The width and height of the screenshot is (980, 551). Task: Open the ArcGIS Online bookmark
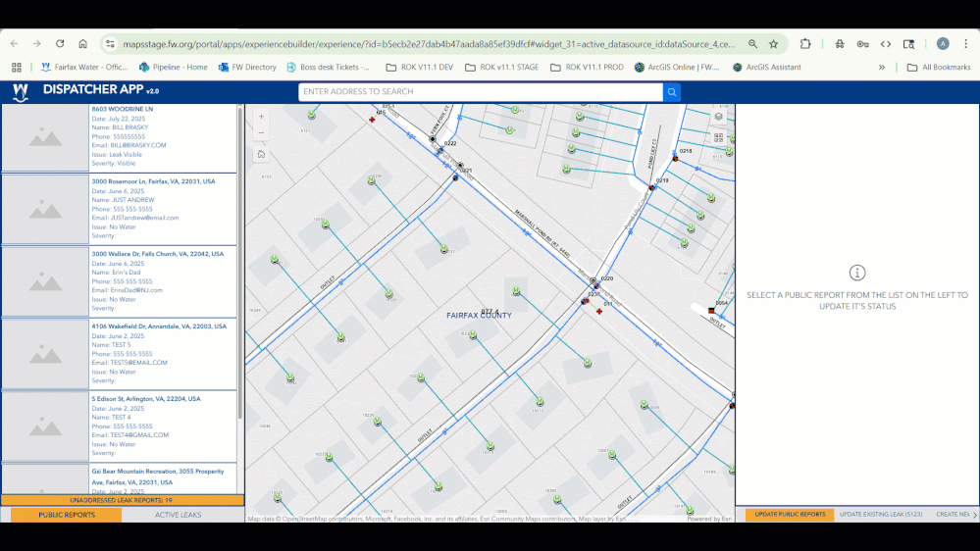point(677,67)
